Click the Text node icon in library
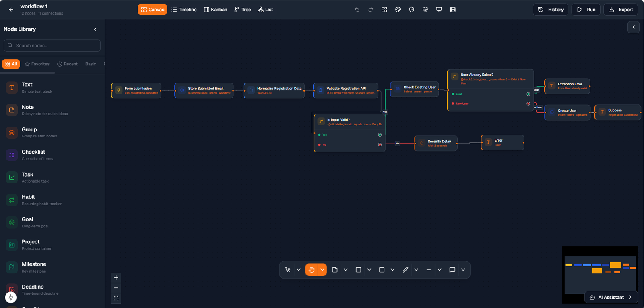Viewport: 644px width, 308px height. coord(12,87)
